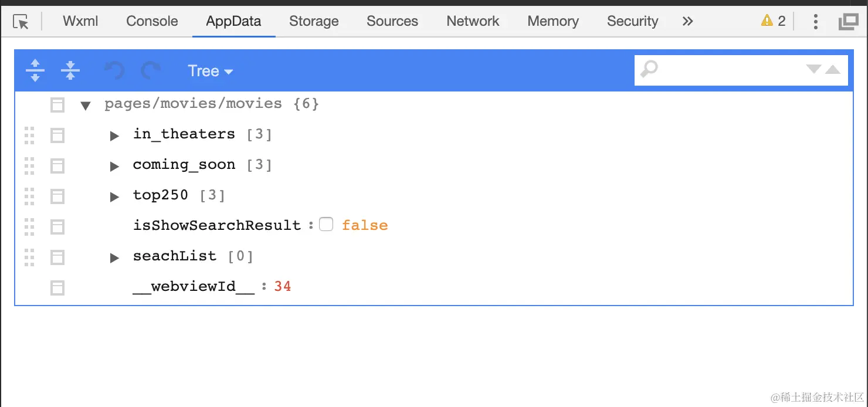868x407 pixels.
Task: Expand the in_theaters array
Action: click(115, 135)
